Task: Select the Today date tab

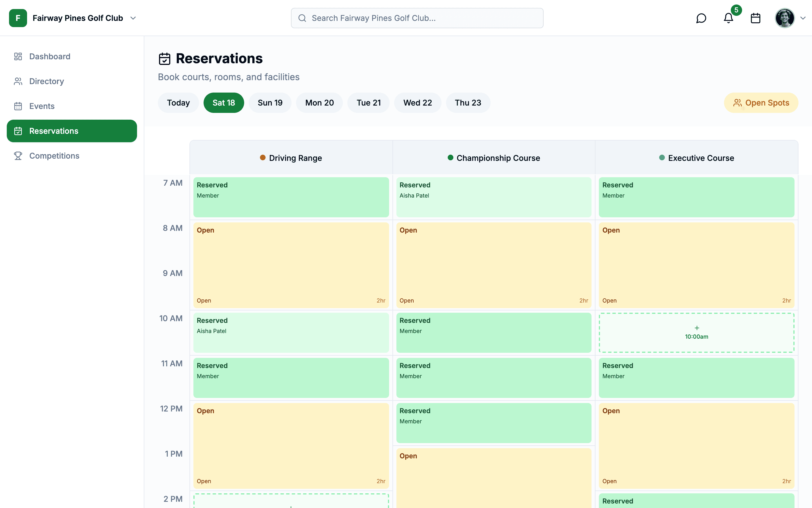Action: click(178, 103)
